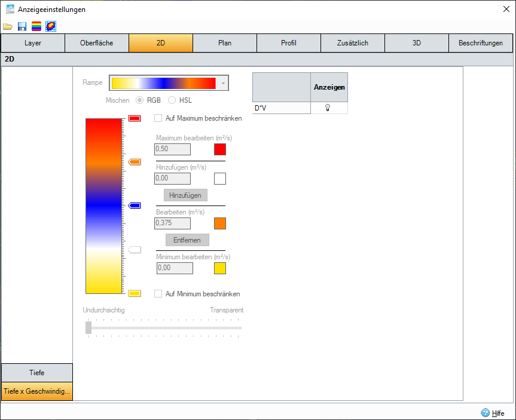The width and height of the screenshot is (516, 420).
Task: Click the heat map toolbar icon
Action: (x=51, y=26)
